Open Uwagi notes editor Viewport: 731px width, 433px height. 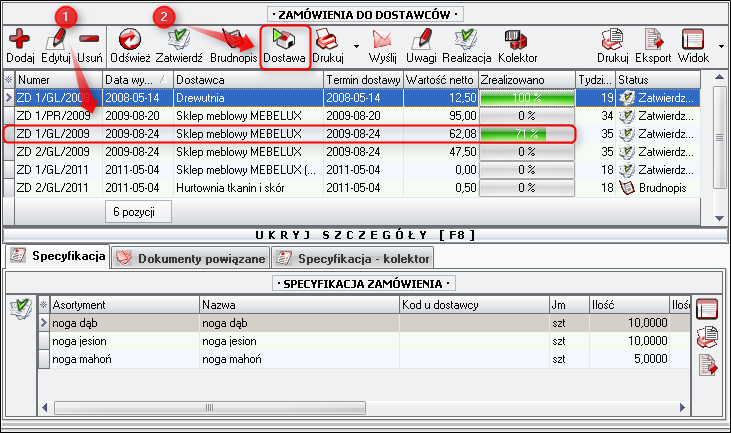[x=421, y=45]
